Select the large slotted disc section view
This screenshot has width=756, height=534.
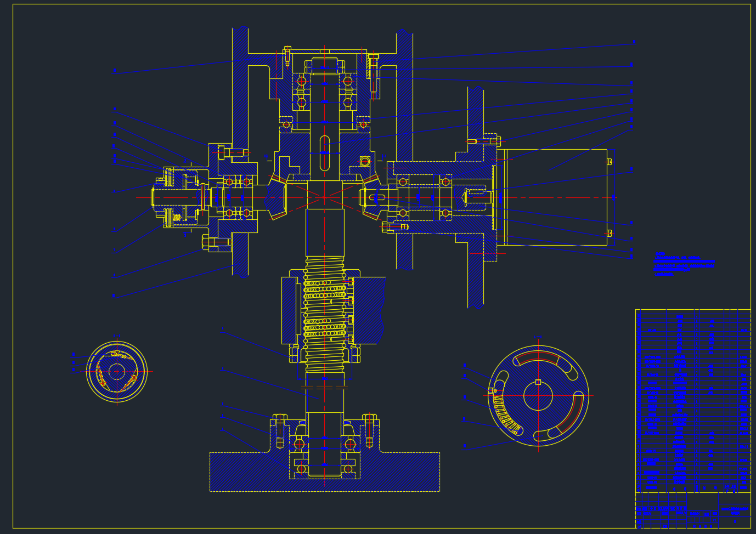[x=538, y=396]
